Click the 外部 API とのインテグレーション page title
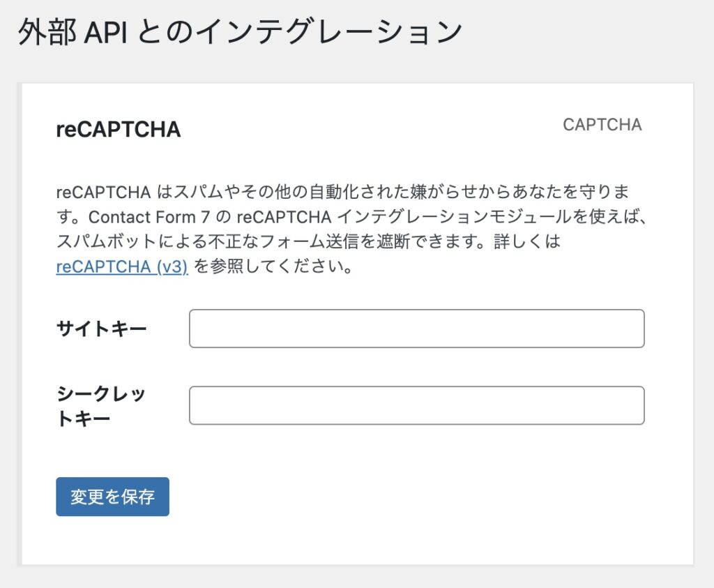The height and width of the screenshot is (588, 714). (240, 33)
